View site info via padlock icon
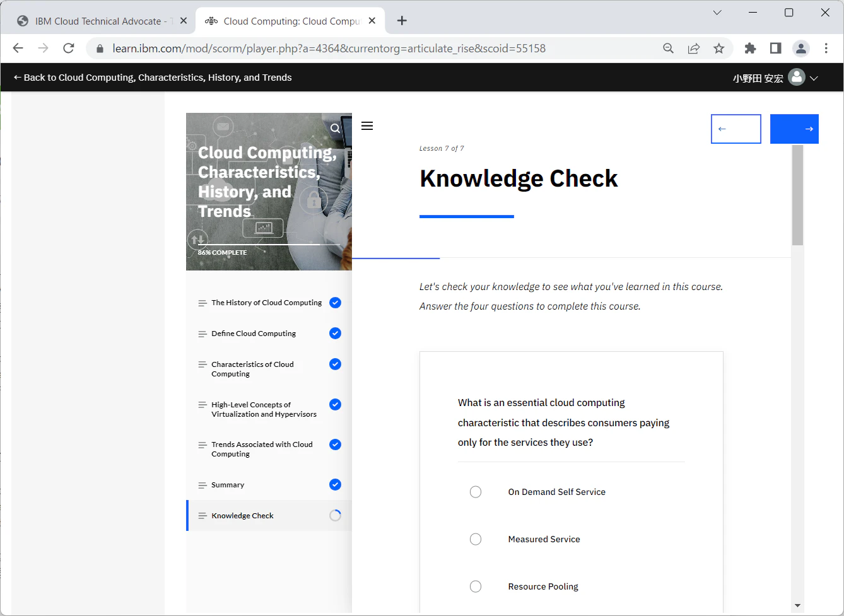This screenshot has height=616, width=844. pos(100,49)
